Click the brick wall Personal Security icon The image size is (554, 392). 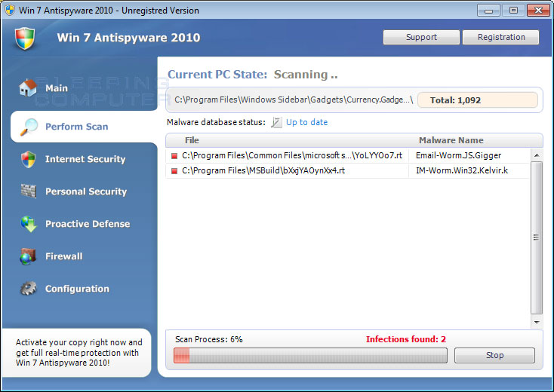coord(28,191)
